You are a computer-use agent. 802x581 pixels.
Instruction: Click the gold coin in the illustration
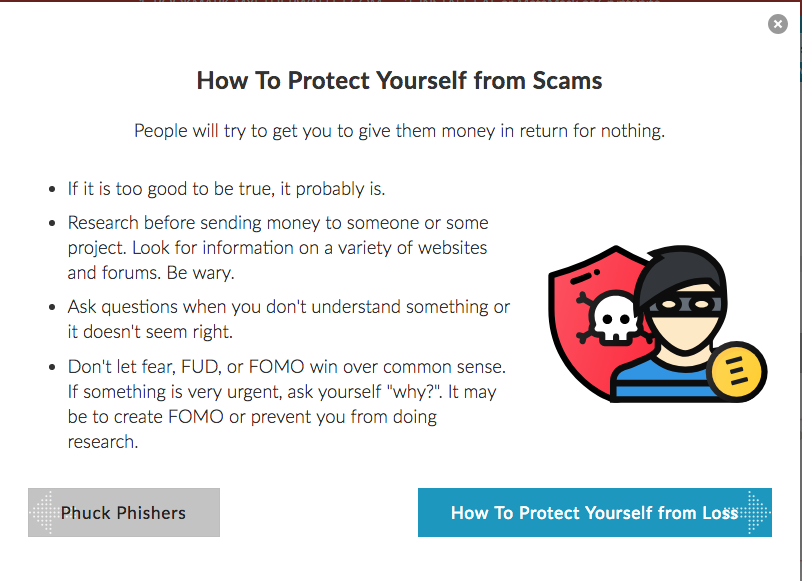[x=737, y=371]
